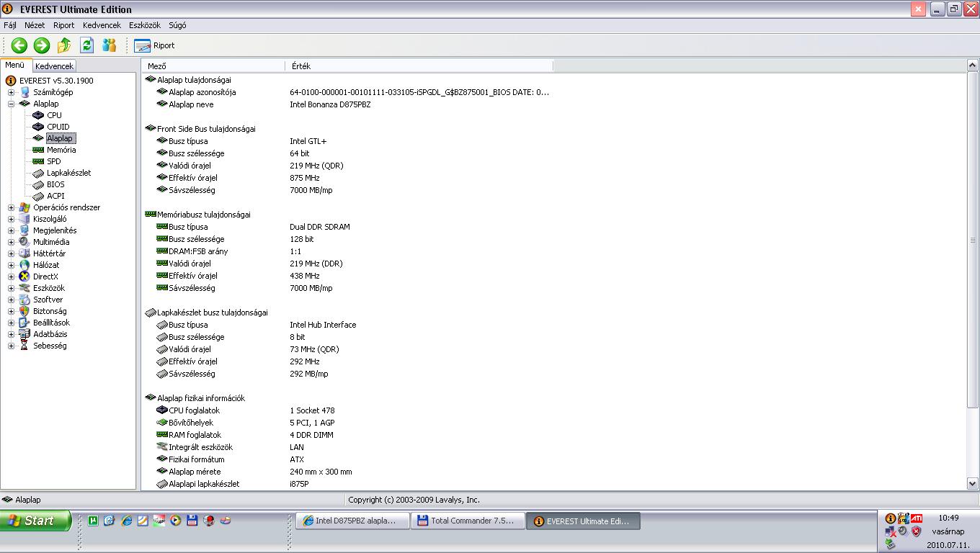The height and width of the screenshot is (553, 980).
Task: Open the Nézet menu
Action: pyautogui.click(x=35, y=25)
